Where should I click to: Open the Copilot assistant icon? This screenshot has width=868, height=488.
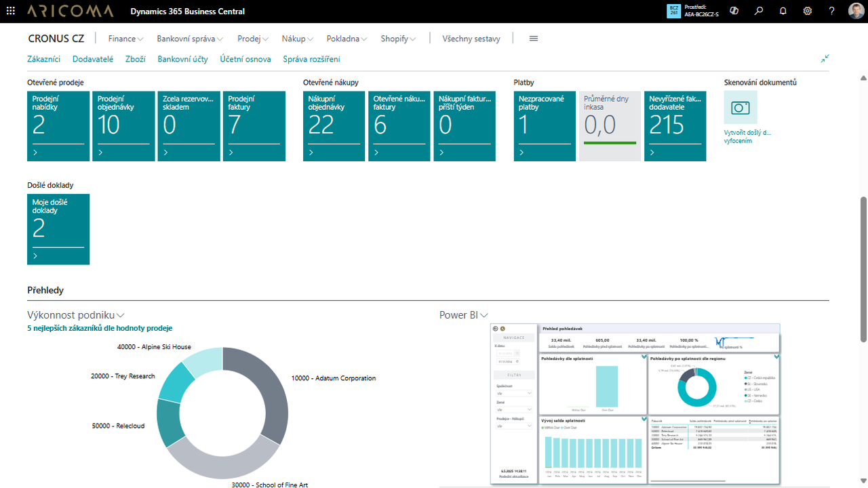pyautogui.click(x=734, y=11)
